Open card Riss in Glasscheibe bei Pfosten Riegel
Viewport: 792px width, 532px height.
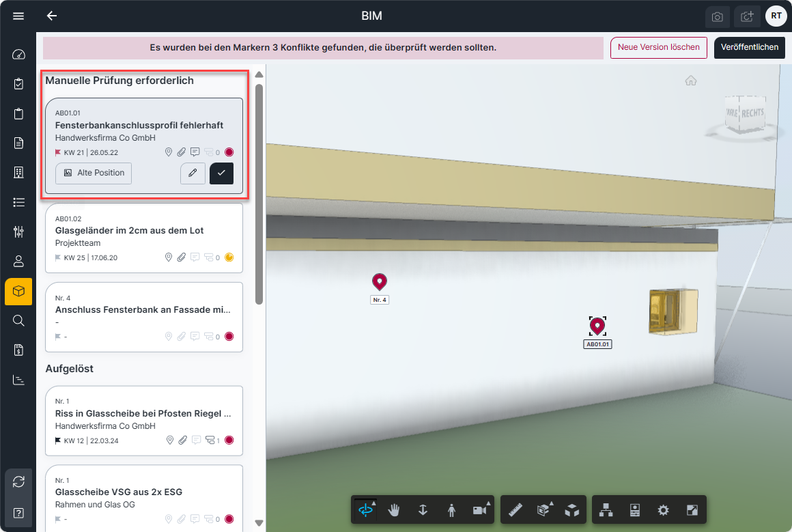pos(144,421)
